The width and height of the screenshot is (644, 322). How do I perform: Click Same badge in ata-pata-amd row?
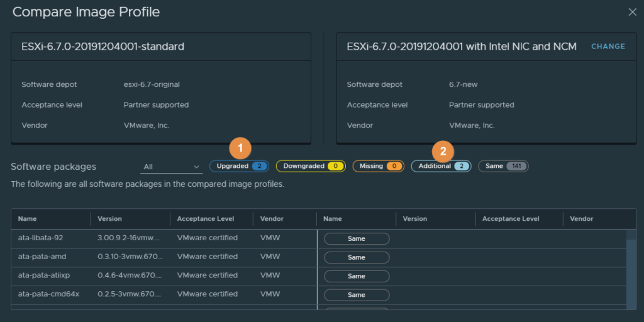357,257
